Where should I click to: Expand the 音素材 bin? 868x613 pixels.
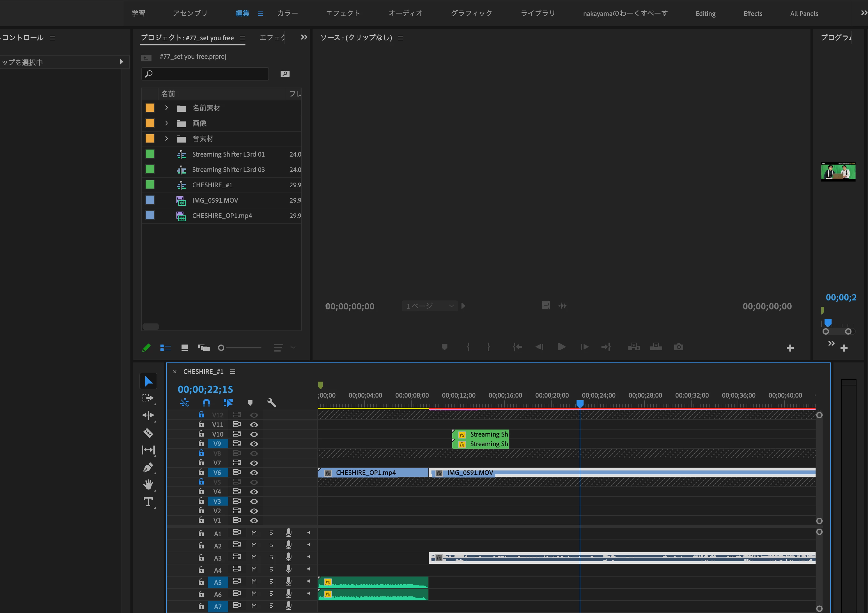pos(166,138)
